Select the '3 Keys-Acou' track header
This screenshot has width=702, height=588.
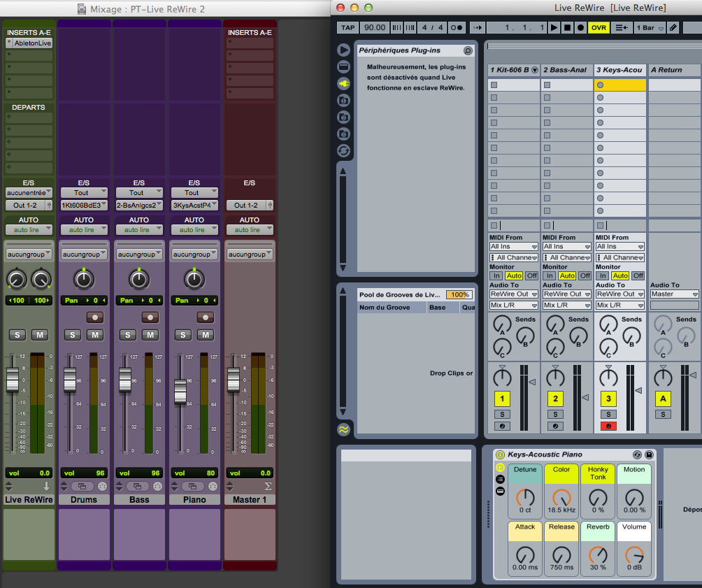(620, 70)
